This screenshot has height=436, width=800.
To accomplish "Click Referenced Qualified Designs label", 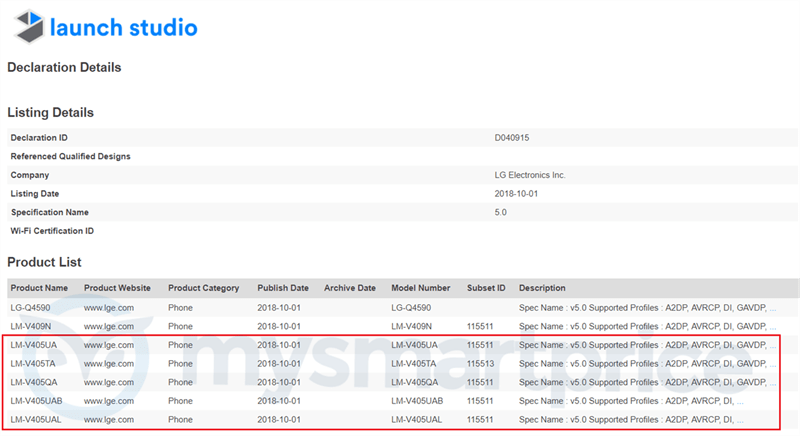I will click(x=70, y=157).
